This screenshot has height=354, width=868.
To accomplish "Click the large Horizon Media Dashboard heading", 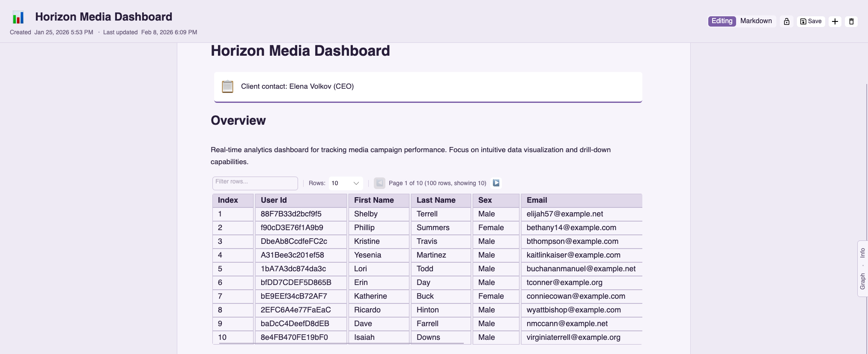I will click(300, 51).
